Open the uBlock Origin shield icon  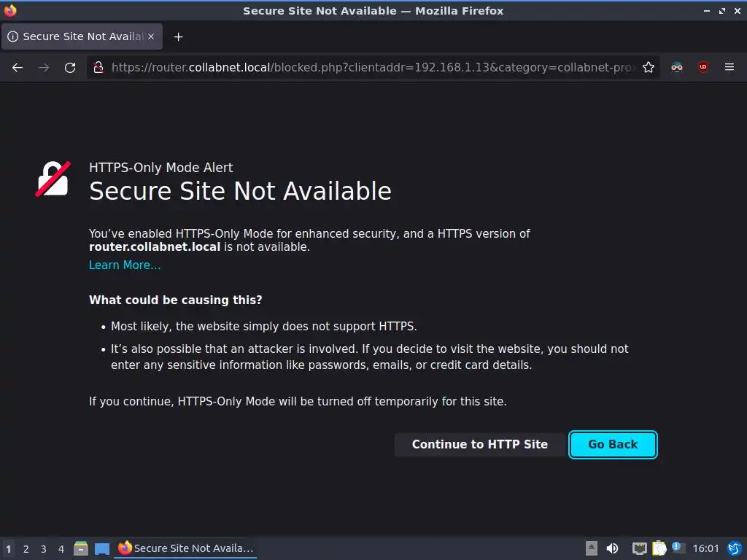703,68
